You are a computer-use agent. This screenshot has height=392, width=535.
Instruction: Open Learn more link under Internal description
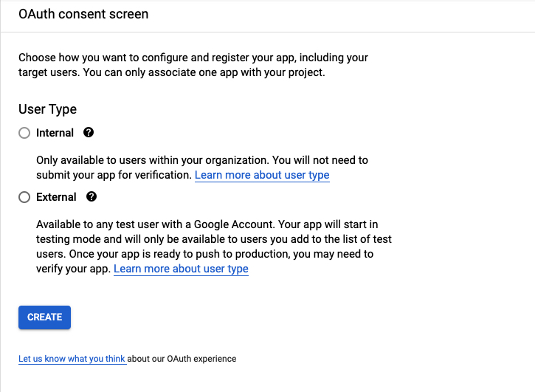[262, 175]
